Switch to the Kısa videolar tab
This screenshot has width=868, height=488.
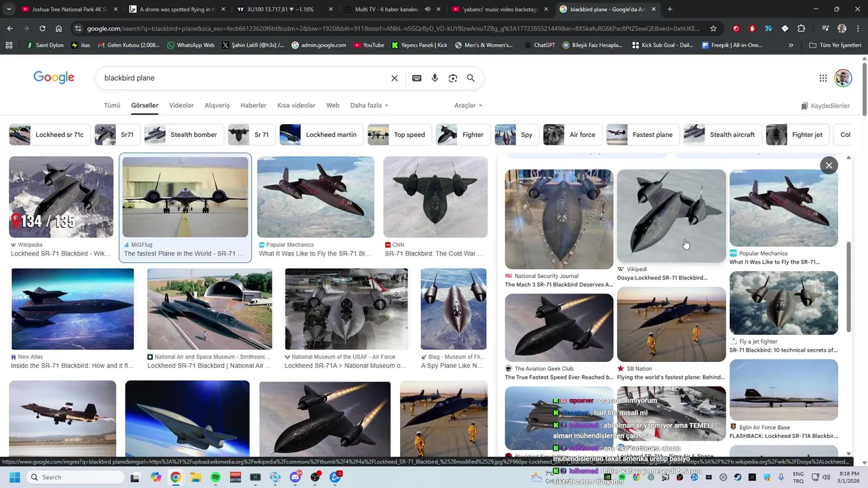pos(296,105)
